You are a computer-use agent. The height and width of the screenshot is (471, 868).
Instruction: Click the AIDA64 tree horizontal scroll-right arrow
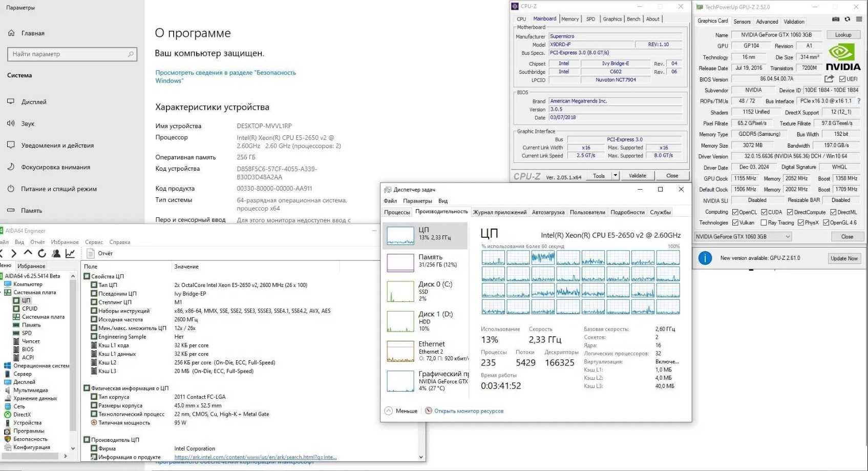66,456
